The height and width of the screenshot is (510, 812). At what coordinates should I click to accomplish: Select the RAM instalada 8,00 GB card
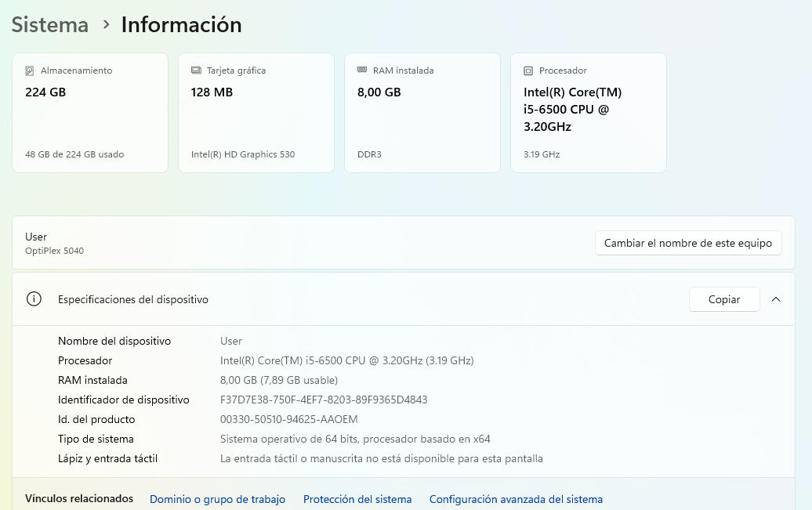point(422,113)
